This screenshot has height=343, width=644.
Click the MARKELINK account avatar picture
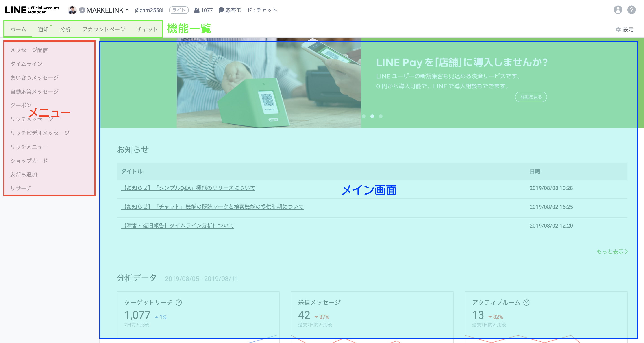click(72, 10)
